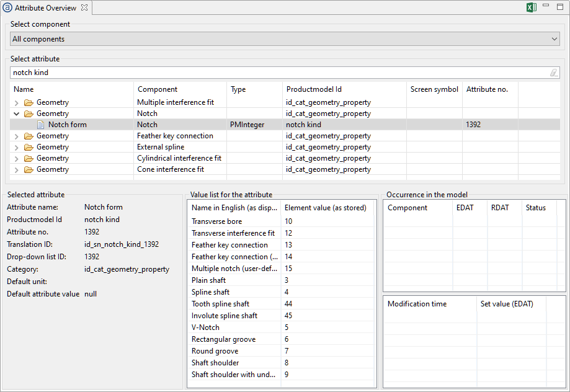Click the Productmodel Id column header
The width and height of the screenshot is (570, 392).
(313, 89)
